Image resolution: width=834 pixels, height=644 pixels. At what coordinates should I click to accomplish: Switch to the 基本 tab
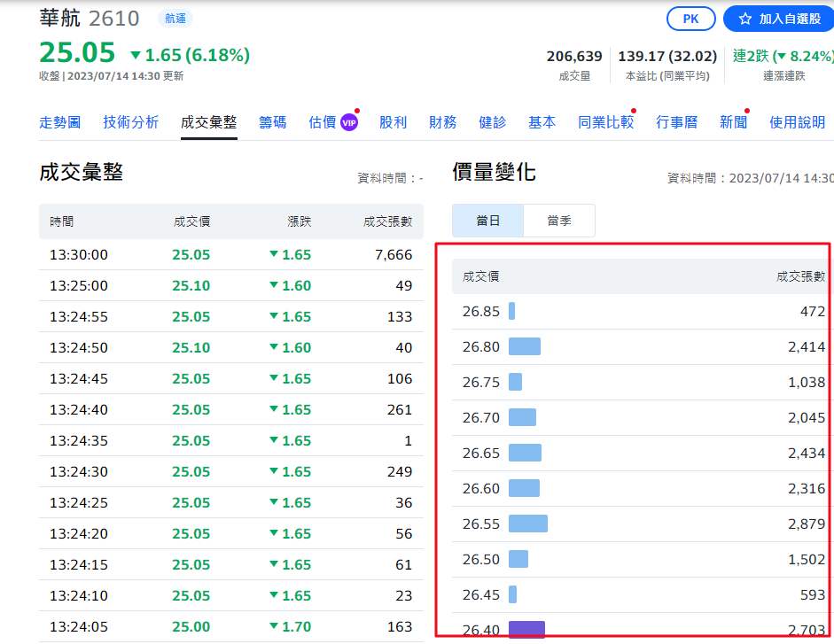[542, 123]
